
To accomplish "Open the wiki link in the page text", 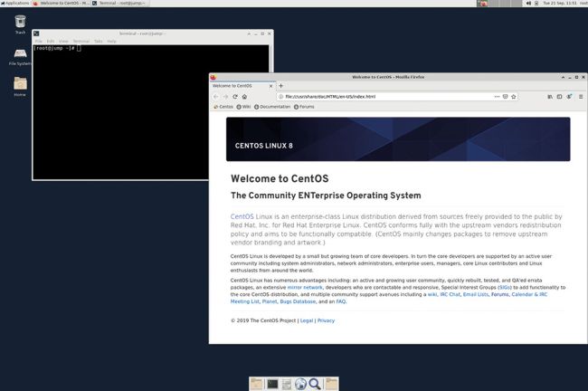I will [x=432, y=294].
